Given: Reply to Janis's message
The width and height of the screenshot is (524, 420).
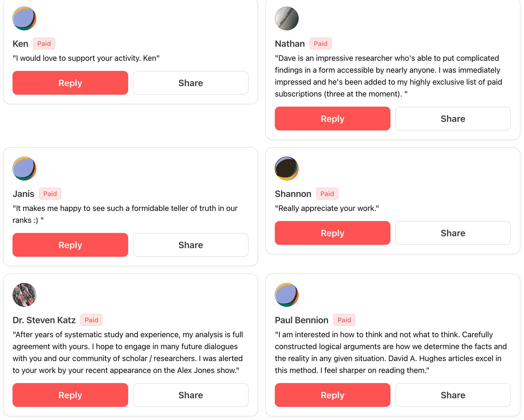Looking at the screenshot, I should point(70,245).
